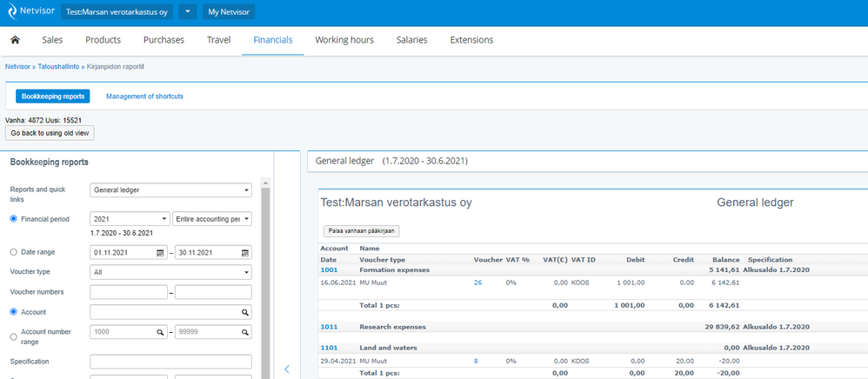868x379 pixels.
Task: Switch to the Management of shortcuts tab
Action: (144, 96)
